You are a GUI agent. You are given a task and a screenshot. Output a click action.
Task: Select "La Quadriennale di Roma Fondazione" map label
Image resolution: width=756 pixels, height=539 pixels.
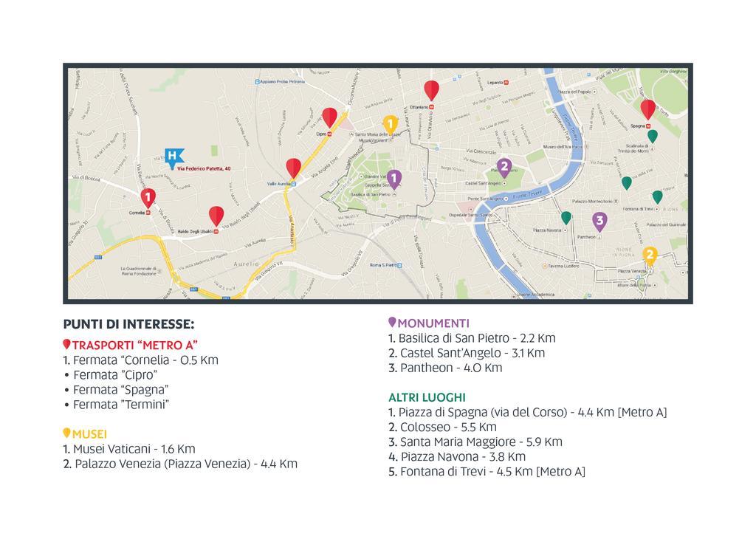(x=139, y=271)
